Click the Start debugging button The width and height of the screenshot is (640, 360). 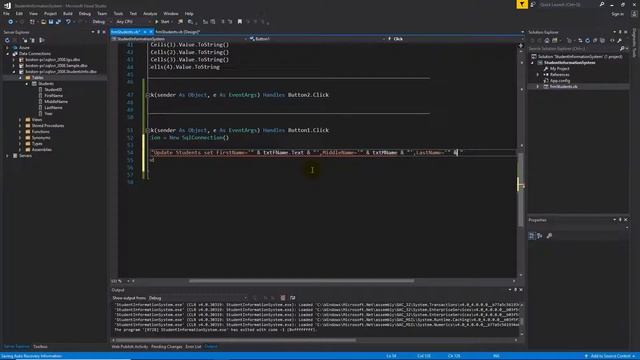click(x=162, y=22)
